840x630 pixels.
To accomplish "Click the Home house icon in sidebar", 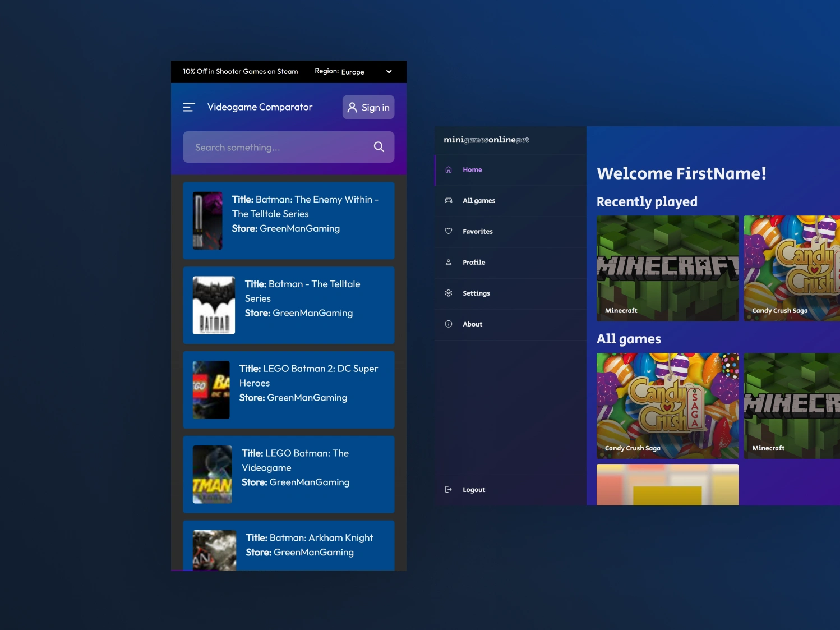I will coord(449,170).
